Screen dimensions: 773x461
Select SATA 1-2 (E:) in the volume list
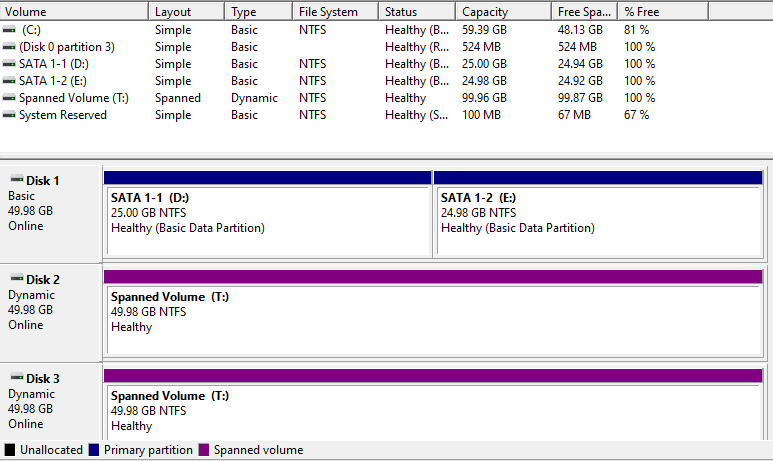click(x=53, y=81)
